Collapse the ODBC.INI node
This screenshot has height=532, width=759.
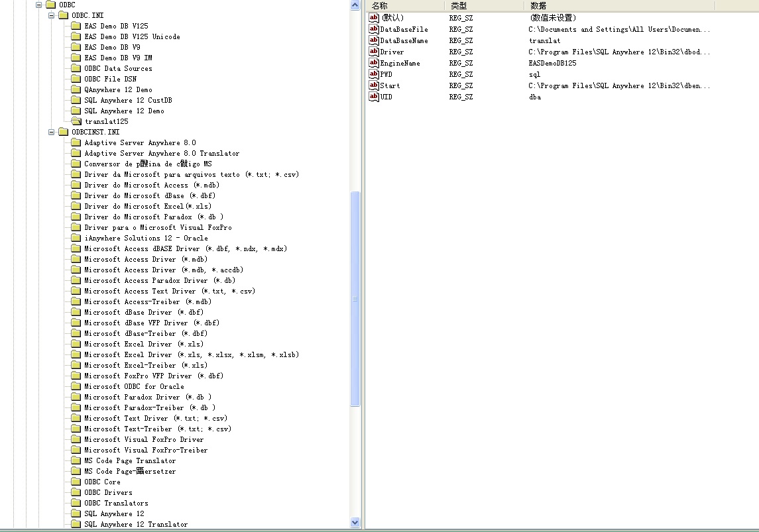click(51, 15)
